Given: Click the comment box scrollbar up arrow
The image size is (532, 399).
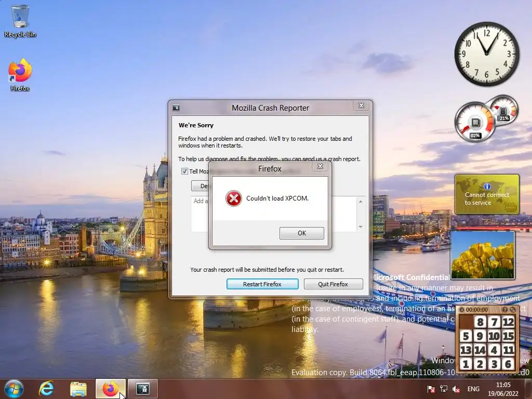Looking at the screenshot, I should (x=361, y=202).
